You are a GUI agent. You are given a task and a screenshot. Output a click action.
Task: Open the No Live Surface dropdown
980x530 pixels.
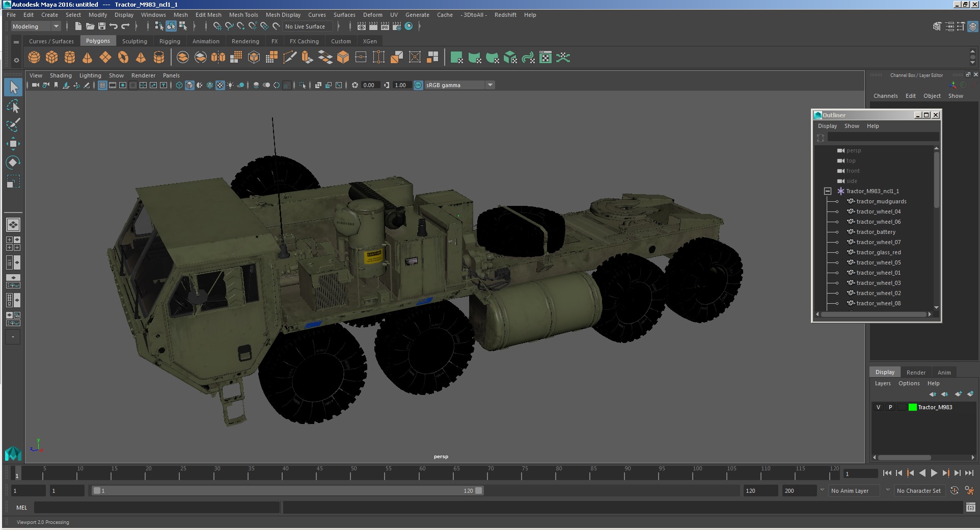point(308,26)
